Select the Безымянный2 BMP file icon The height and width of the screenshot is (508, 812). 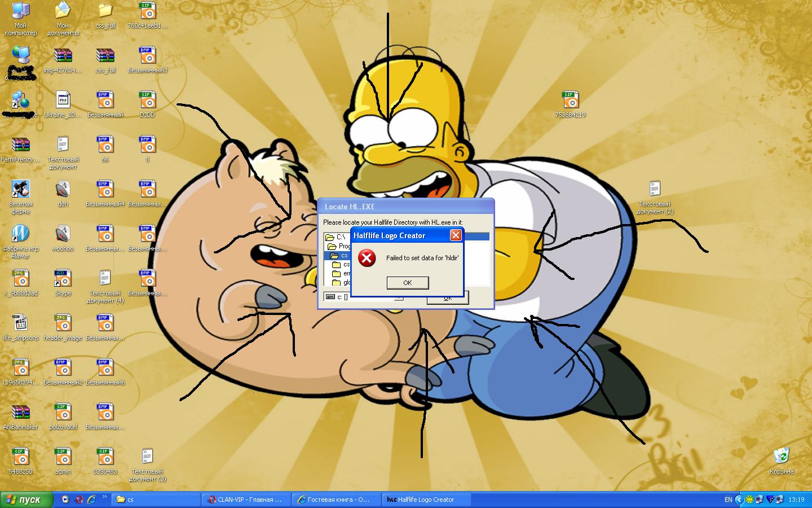coord(63,373)
